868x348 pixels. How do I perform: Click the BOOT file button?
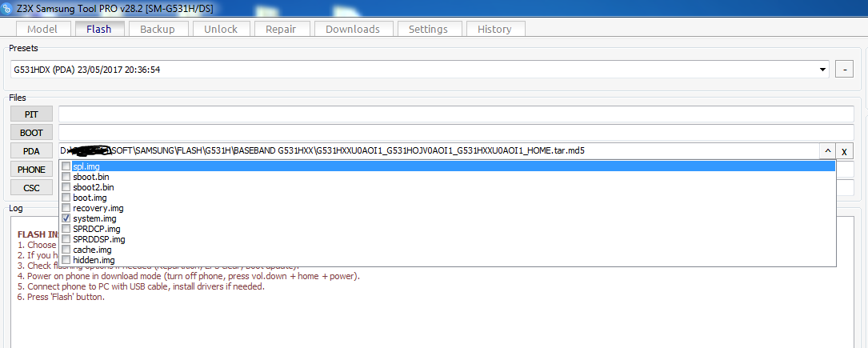click(31, 133)
